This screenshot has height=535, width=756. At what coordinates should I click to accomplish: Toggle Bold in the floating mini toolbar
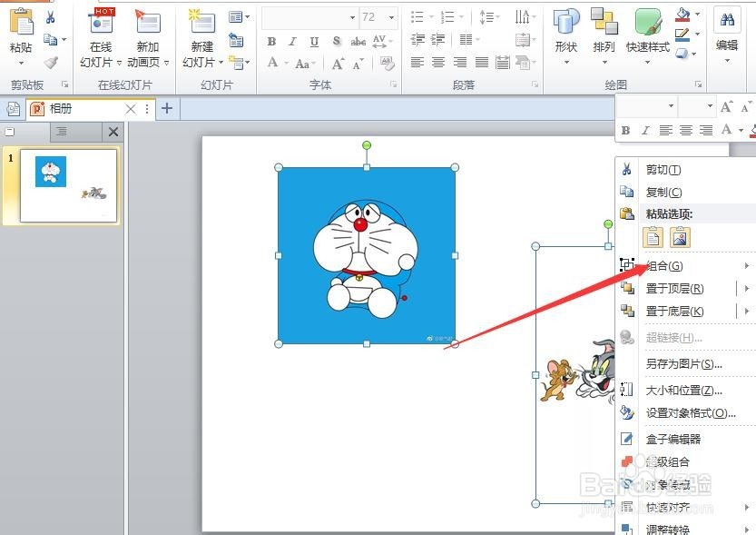pyautogui.click(x=626, y=130)
